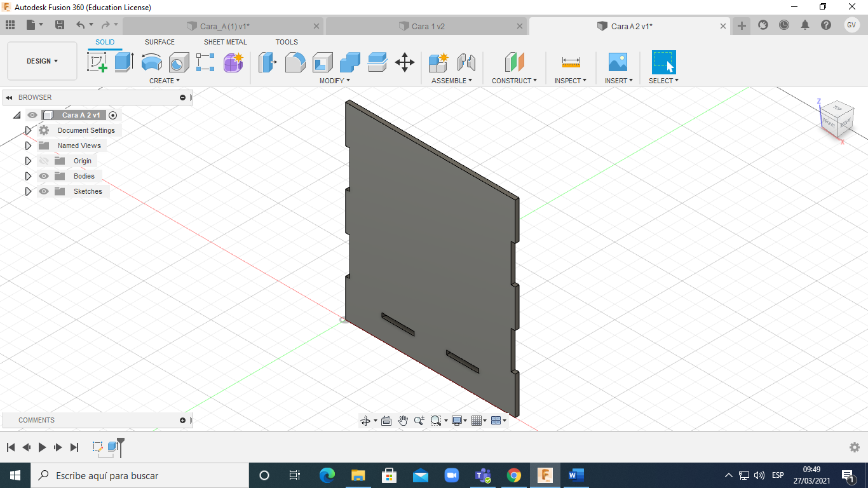Select the Extrude tool
The width and height of the screenshot is (868, 488).
click(x=124, y=62)
